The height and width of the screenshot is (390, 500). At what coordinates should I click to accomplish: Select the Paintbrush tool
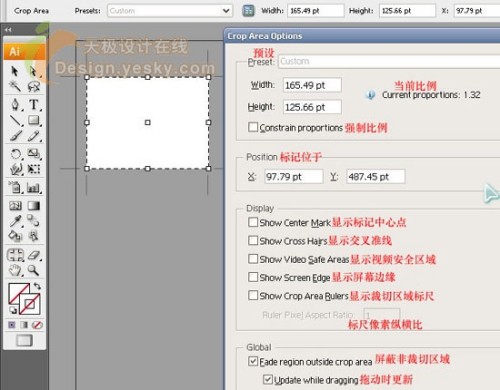point(15,136)
